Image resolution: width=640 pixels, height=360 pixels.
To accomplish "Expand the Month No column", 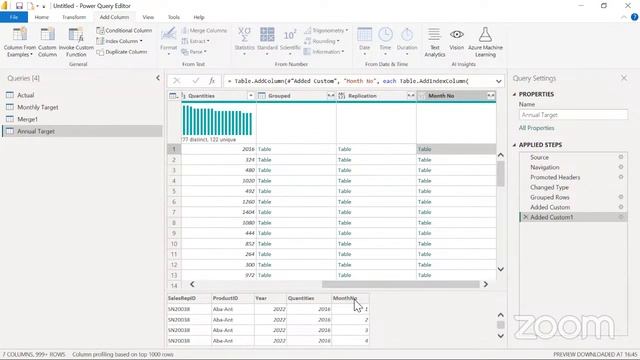I will click(x=491, y=96).
